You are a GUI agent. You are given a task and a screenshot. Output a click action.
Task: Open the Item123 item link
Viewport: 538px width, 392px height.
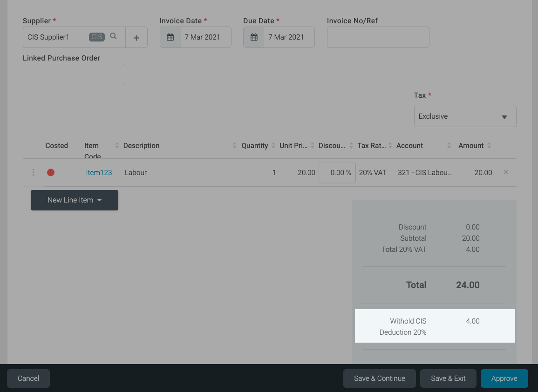coord(99,173)
